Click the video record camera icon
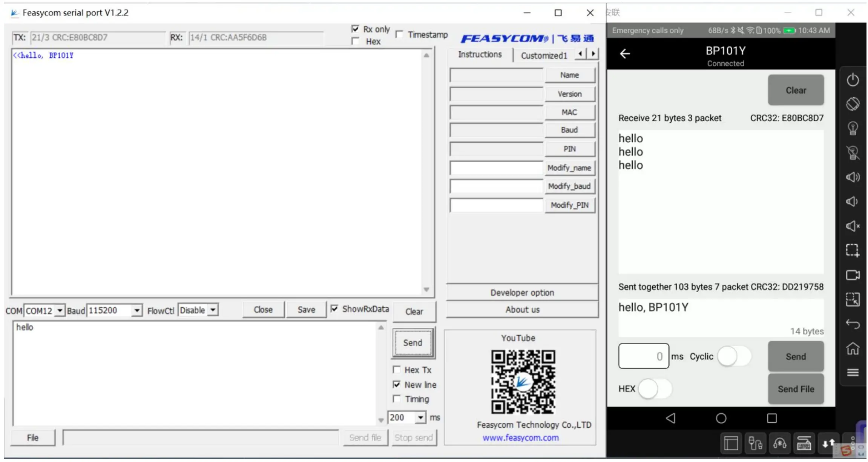868x462 pixels. [x=852, y=275]
